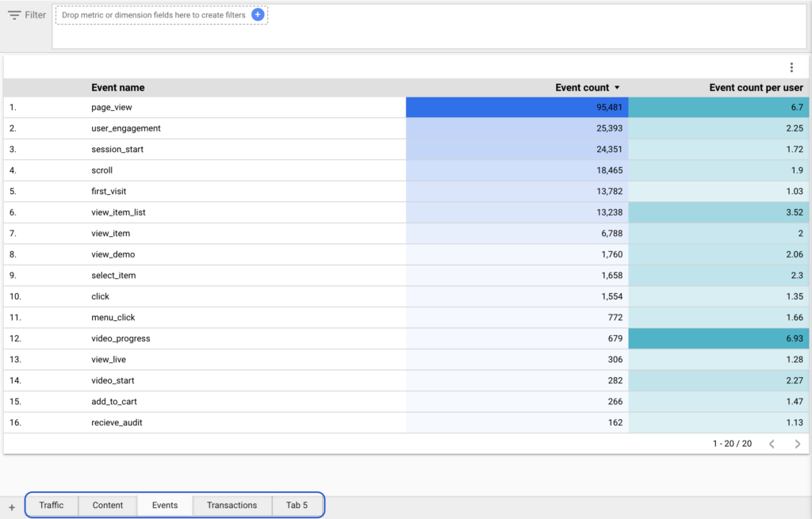The height and width of the screenshot is (519, 812).
Task: Select the user_engagement event name
Action: (126, 128)
